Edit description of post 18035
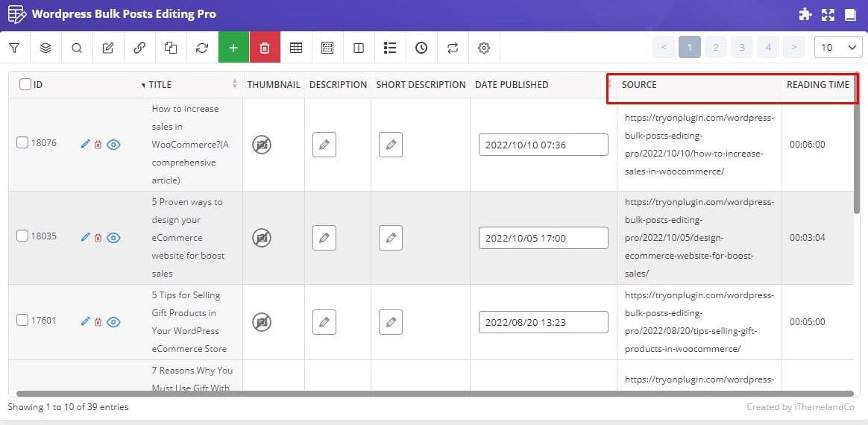Image resolution: width=868 pixels, height=425 pixels. 324,238
